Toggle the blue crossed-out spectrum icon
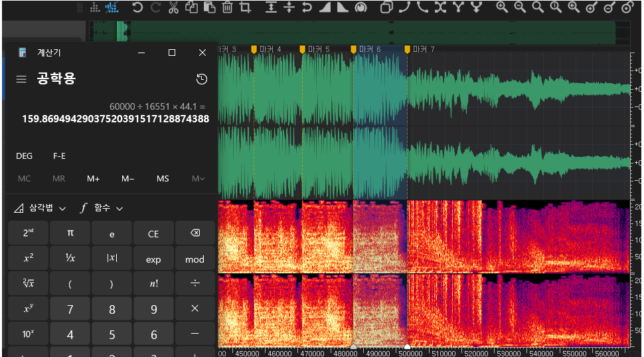This screenshot has width=644, height=357. tap(112, 7)
